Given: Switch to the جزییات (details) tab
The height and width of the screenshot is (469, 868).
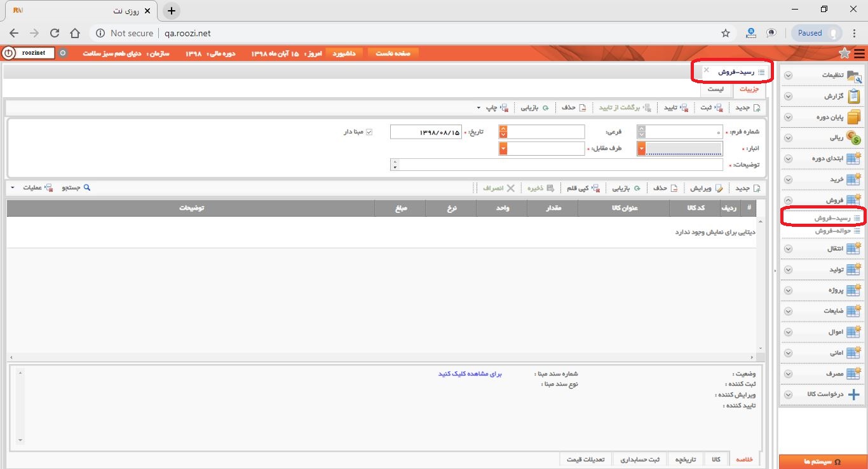Looking at the screenshot, I should point(750,89).
